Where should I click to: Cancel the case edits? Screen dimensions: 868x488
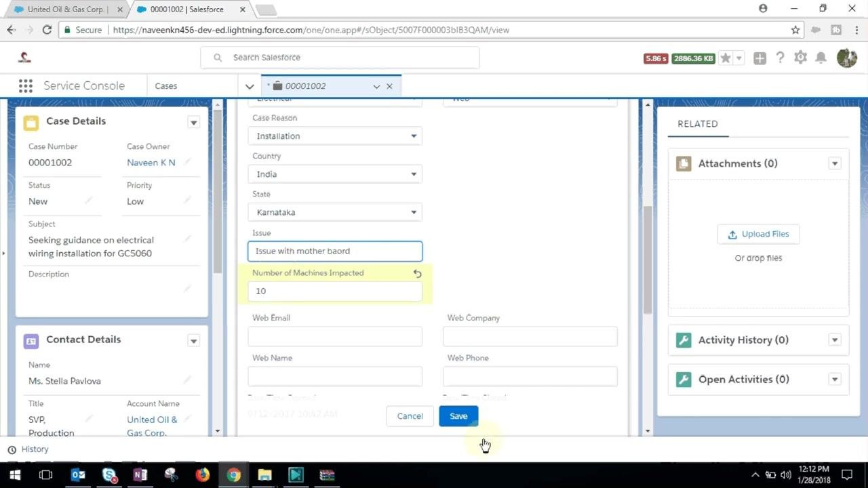pos(410,416)
